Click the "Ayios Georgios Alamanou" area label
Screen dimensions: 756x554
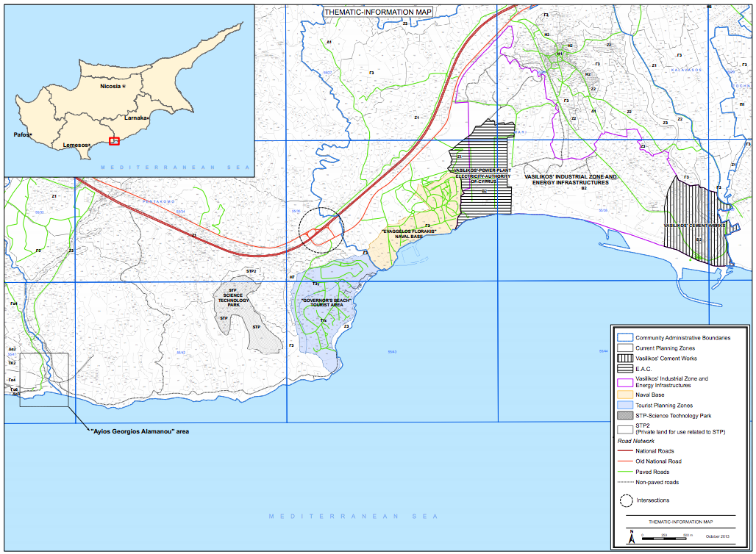coord(139,431)
